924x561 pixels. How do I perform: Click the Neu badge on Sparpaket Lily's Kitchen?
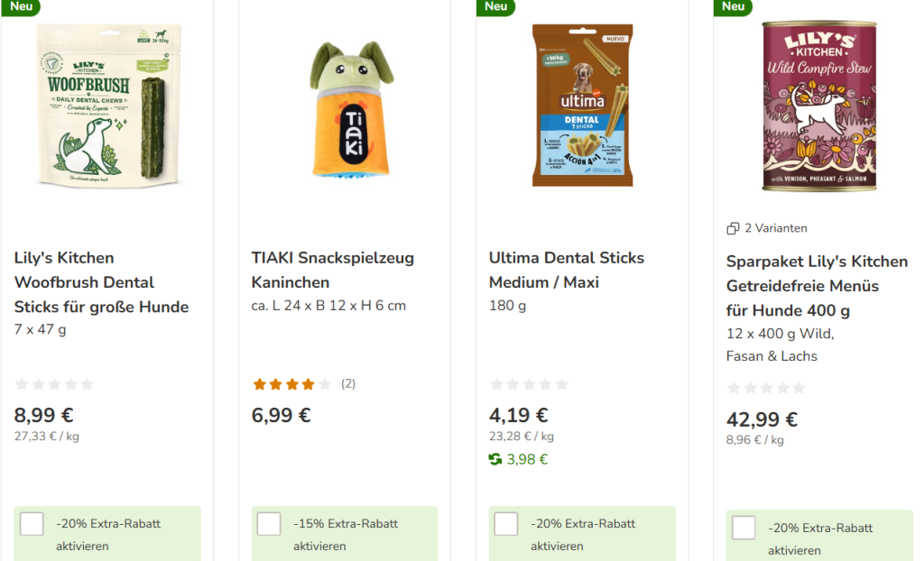click(733, 6)
